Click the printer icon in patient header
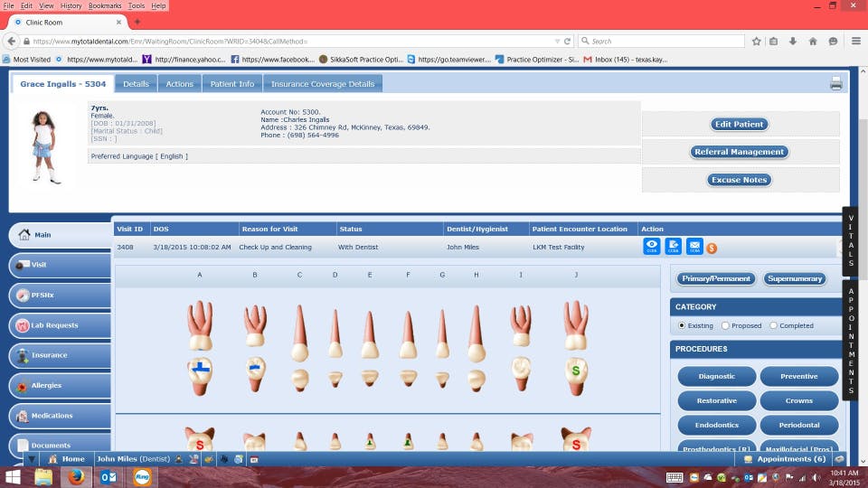The width and height of the screenshot is (868, 488). click(835, 83)
